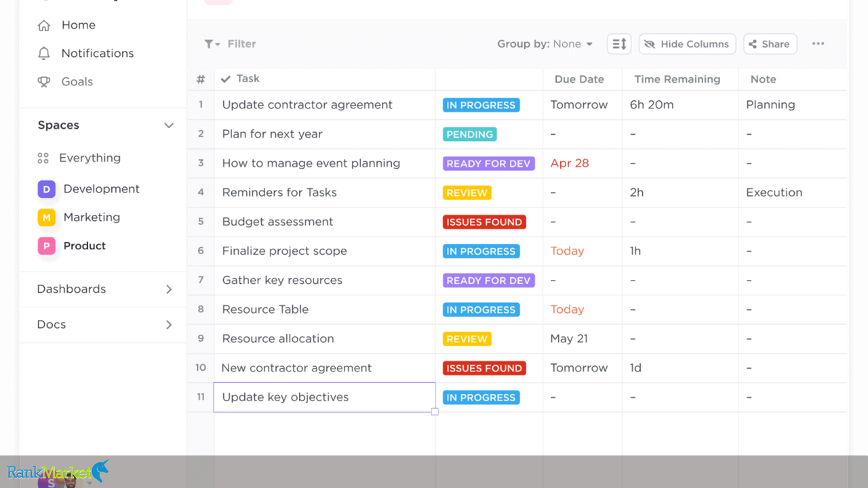
Task: Select task Update contractor agreement
Action: coord(307,105)
